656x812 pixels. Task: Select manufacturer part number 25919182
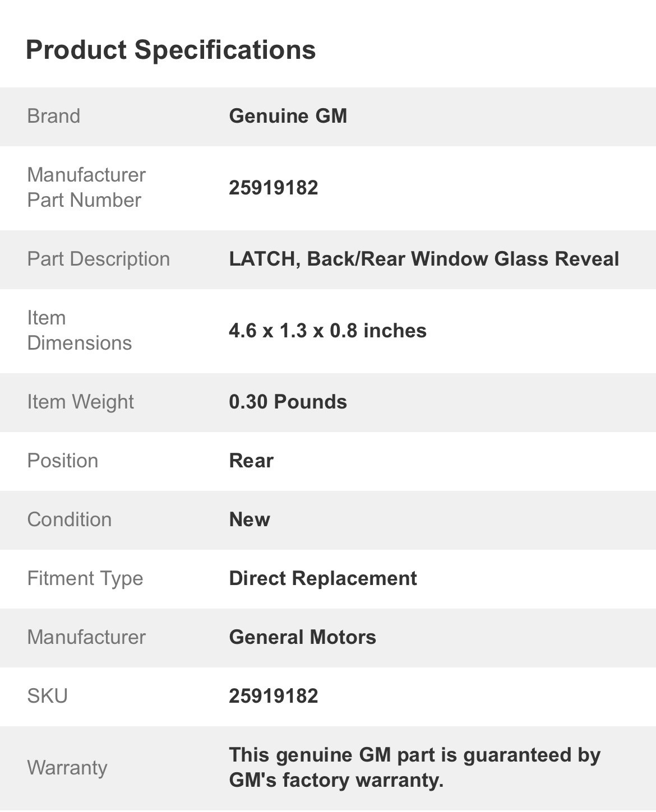coord(274,188)
